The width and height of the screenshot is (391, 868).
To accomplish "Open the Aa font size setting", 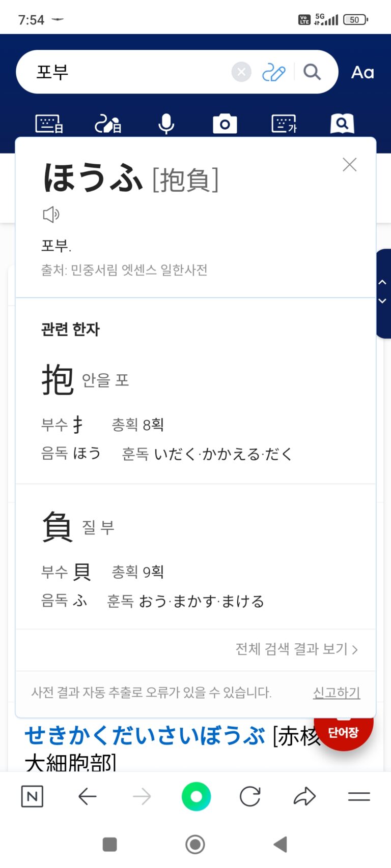I will coord(362,73).
